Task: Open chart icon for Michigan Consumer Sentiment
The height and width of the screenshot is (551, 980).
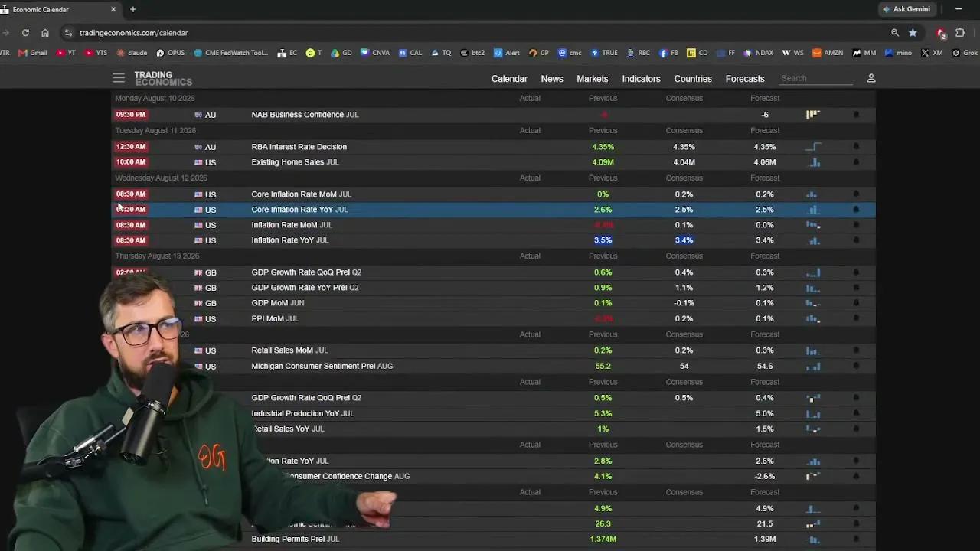Action: point(813,366)
